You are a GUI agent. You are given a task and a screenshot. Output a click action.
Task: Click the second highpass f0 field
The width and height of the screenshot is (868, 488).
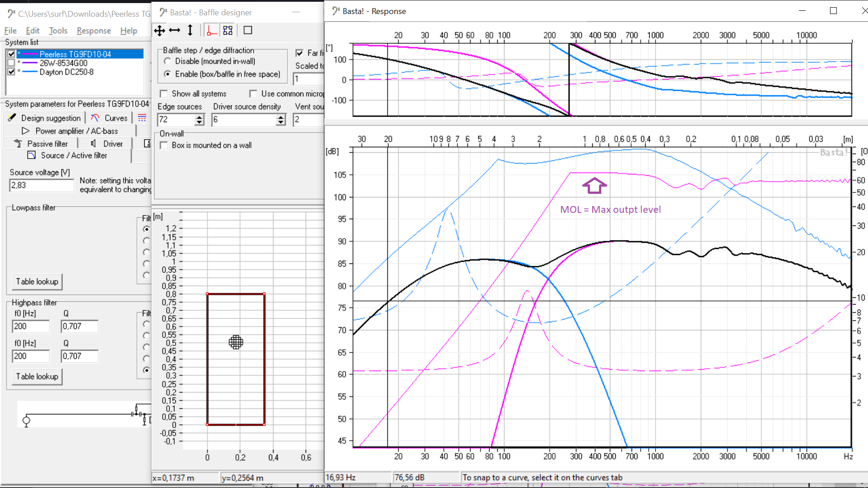tap(31, 356)
